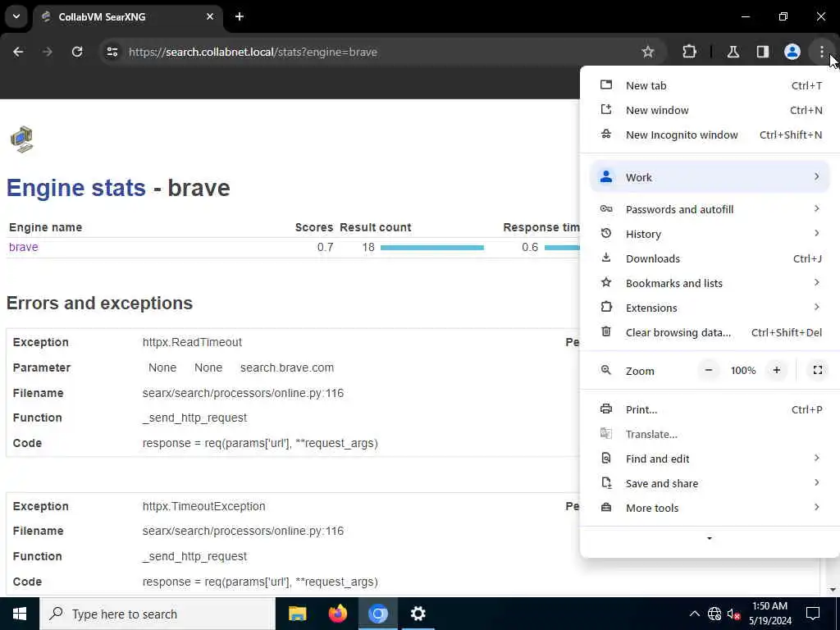This screenshot has width=840, height=630.
Task: Expand Bookmarks and lists submenu
Action: (x=710, y=283)
